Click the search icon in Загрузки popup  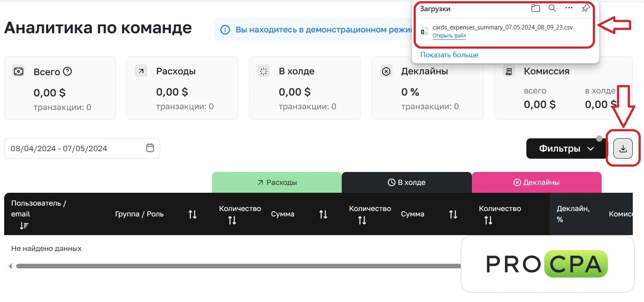(552, 8)
